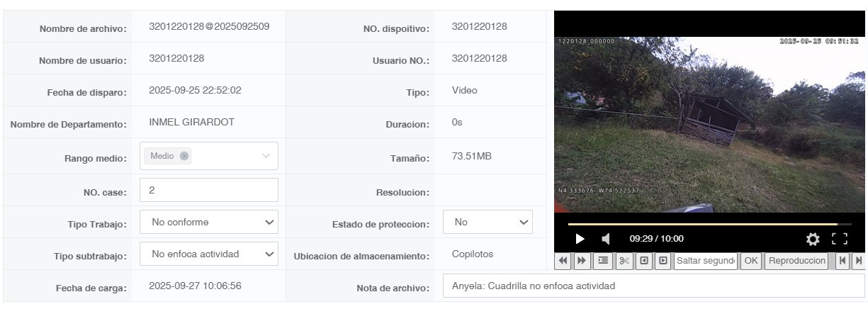Step to previous frame button
The image size is (868, 309).
(x=644, y=260)
